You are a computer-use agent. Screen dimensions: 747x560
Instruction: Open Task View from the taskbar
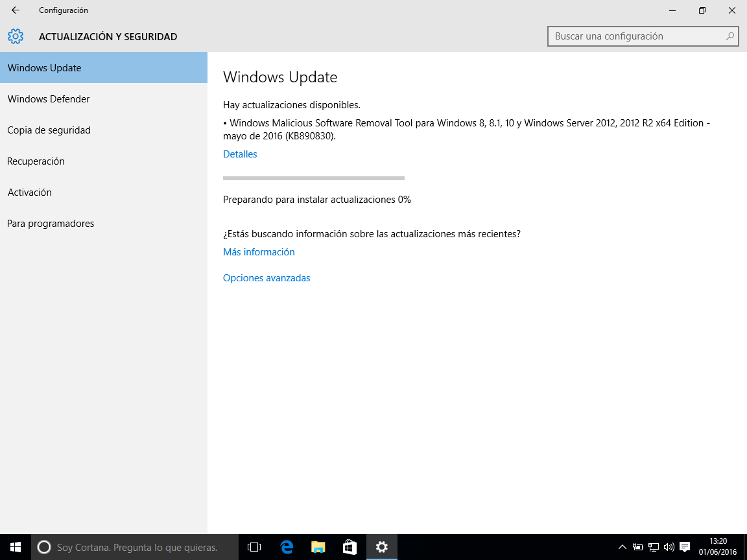click(x=254, y=547)
